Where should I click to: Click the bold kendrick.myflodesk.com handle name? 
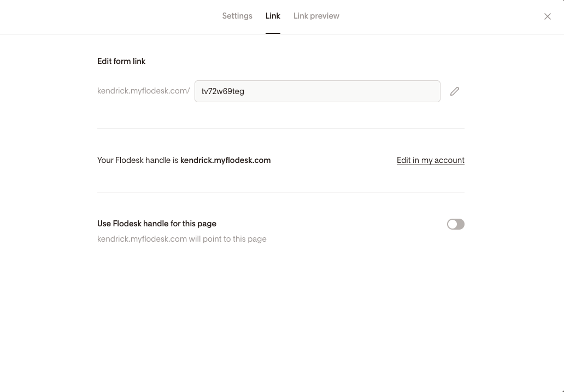point(226,160)
